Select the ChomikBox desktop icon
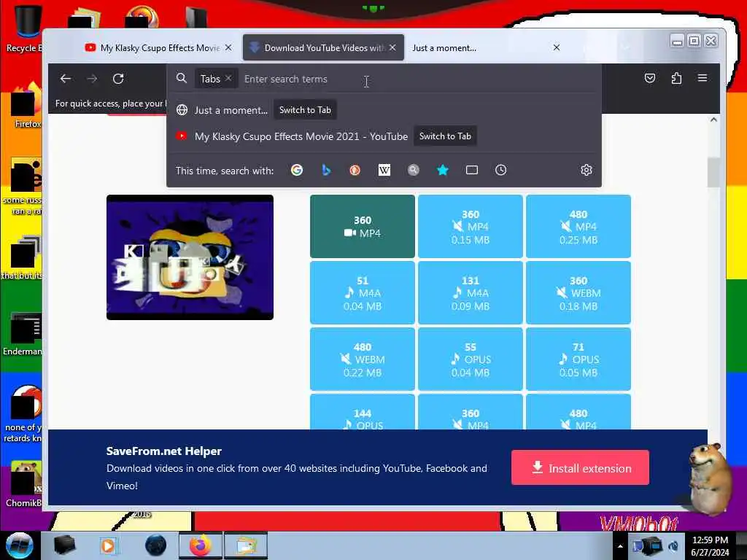This screenshot has width=747, height=560. [x=25, y=483]
